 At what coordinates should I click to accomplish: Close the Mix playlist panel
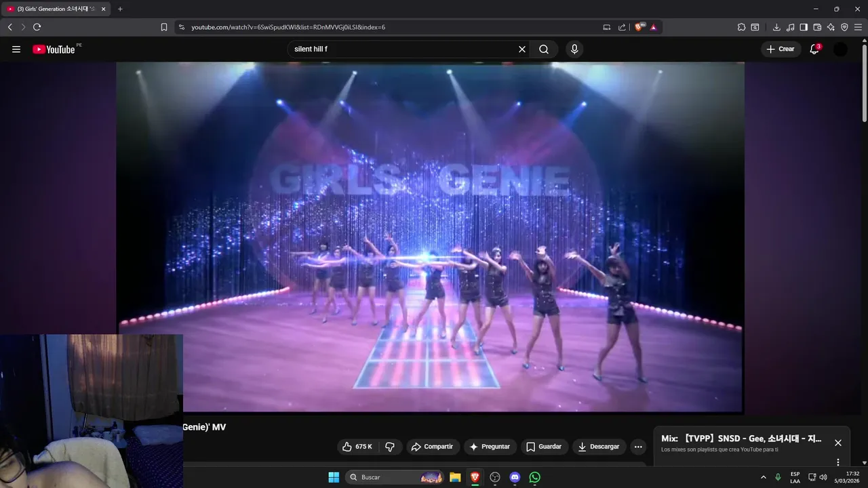pos(838,443)
